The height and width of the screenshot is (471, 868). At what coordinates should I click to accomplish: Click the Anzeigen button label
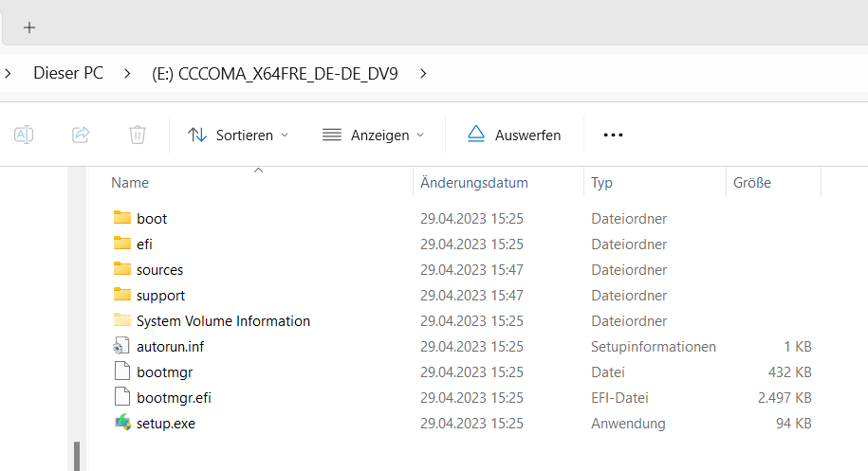click(x=379, y=136)
